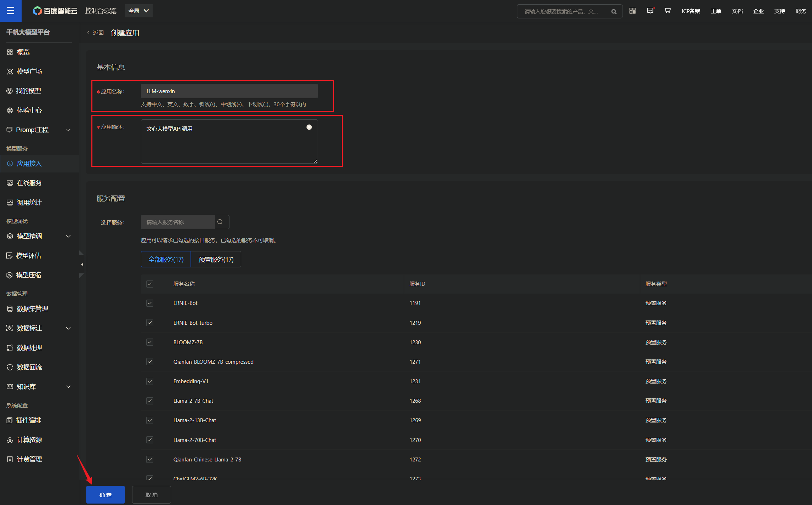Open the 工单 menu

click(x=716, y=11)
